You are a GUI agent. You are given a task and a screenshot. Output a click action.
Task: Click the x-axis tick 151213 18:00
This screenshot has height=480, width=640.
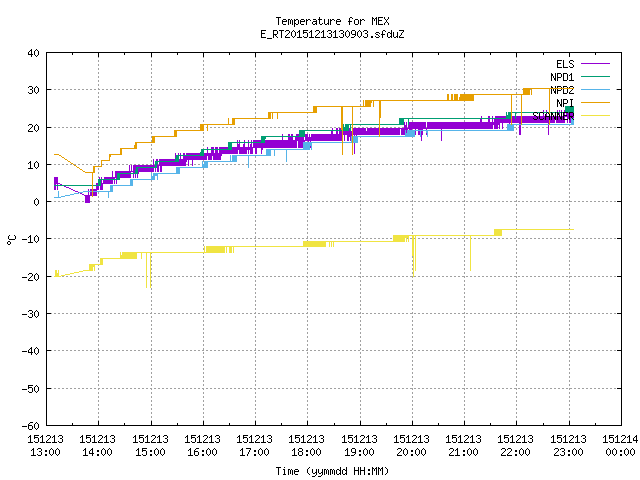[307, 446]
